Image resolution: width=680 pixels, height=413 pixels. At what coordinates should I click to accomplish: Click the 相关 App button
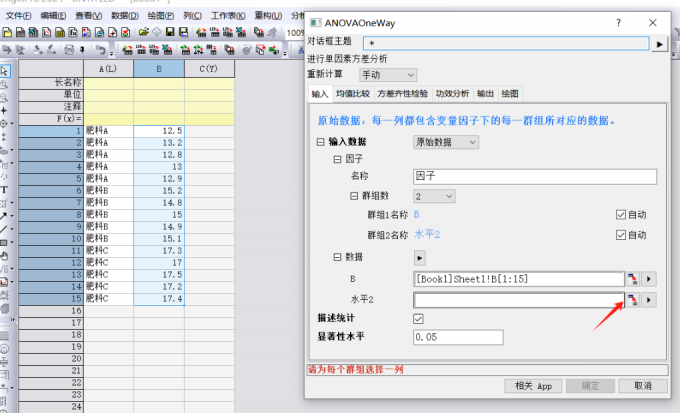[533, 386]
